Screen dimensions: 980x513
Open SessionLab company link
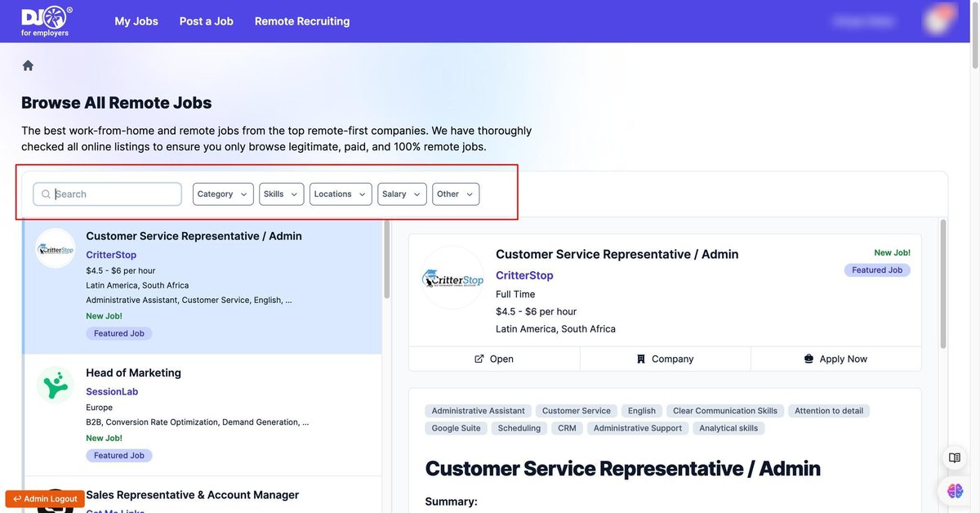tap(112, 391)
